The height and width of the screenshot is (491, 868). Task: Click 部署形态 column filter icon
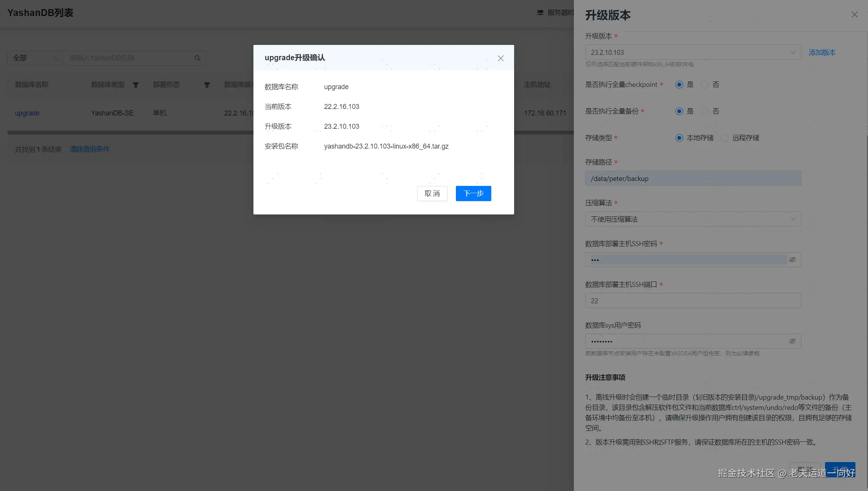tap(207, 85)
